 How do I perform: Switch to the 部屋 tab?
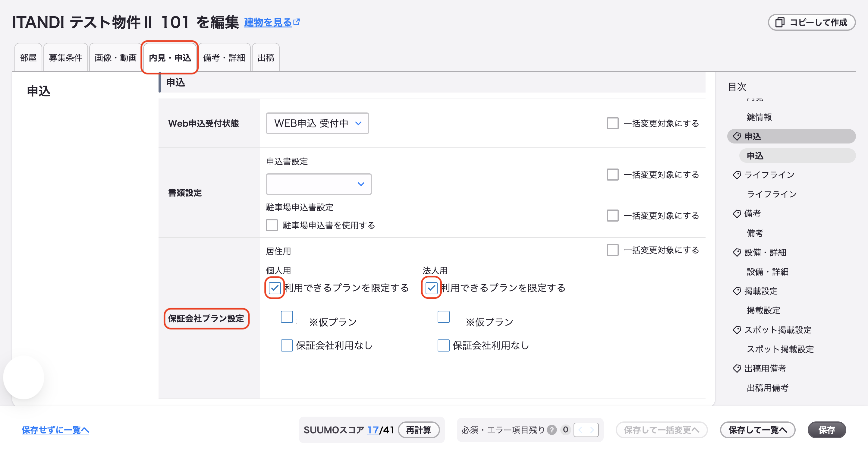coord(28,58)
